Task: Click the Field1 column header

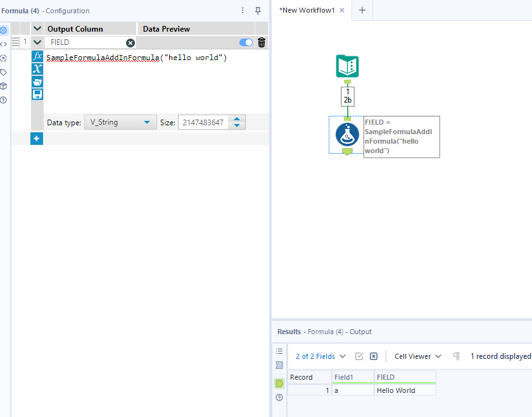Action: pos(353,377)
